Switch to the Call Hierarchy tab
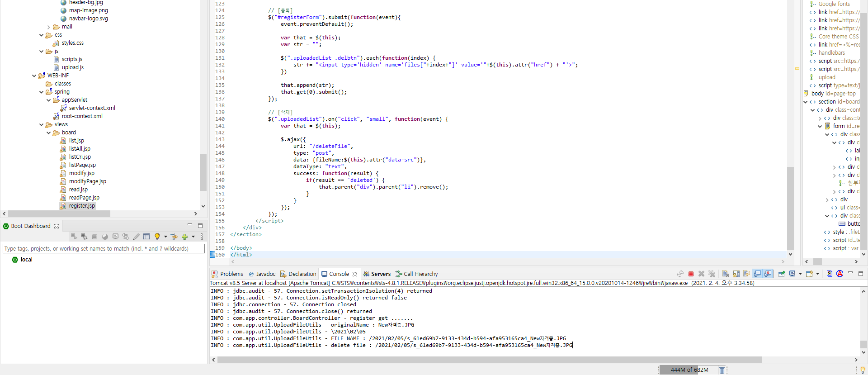 pos(416,274)
